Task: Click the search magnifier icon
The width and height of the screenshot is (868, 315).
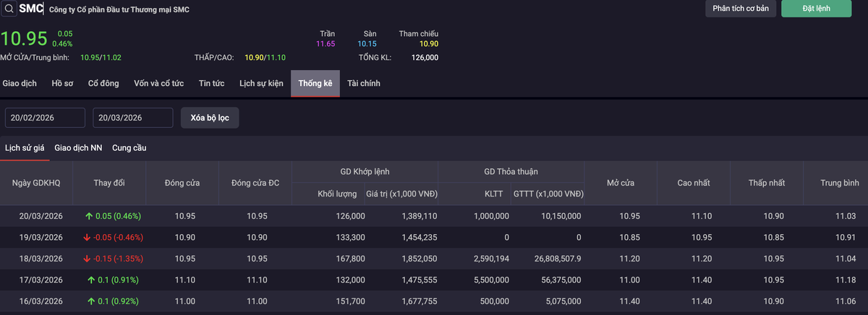Action: [9, 9]
